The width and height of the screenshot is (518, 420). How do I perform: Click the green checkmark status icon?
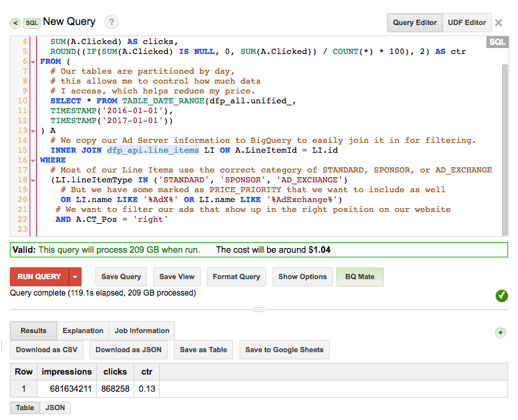(502, 296)
